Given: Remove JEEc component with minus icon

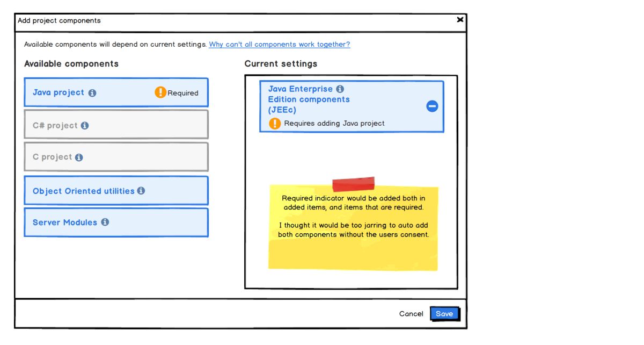Looking at the screenshot, I should click(x=432, y=106).
